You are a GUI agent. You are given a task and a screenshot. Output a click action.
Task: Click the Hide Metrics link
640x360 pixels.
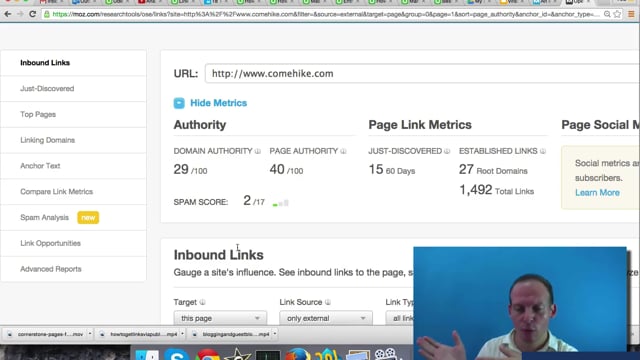pyautogui.click(x=218, y=103)
